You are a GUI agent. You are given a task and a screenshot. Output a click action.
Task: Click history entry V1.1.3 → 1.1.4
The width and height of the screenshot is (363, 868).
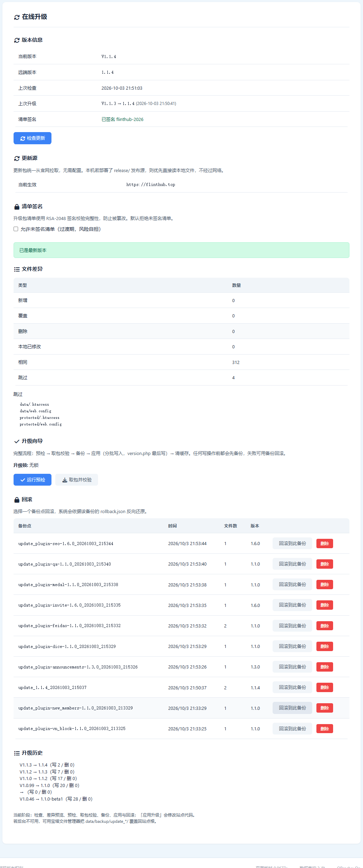pos(47,765)
